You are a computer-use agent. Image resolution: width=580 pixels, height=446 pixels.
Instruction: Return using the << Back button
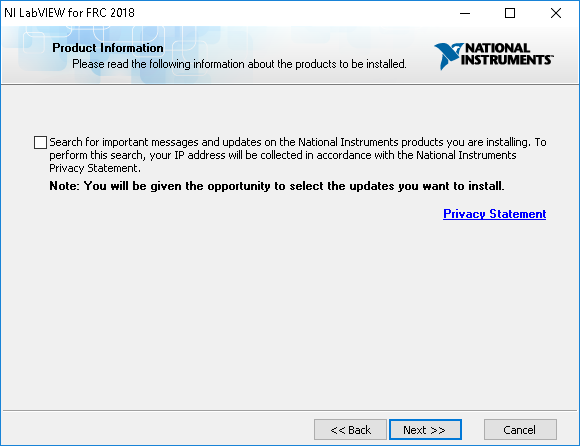[x=350, y=430]
